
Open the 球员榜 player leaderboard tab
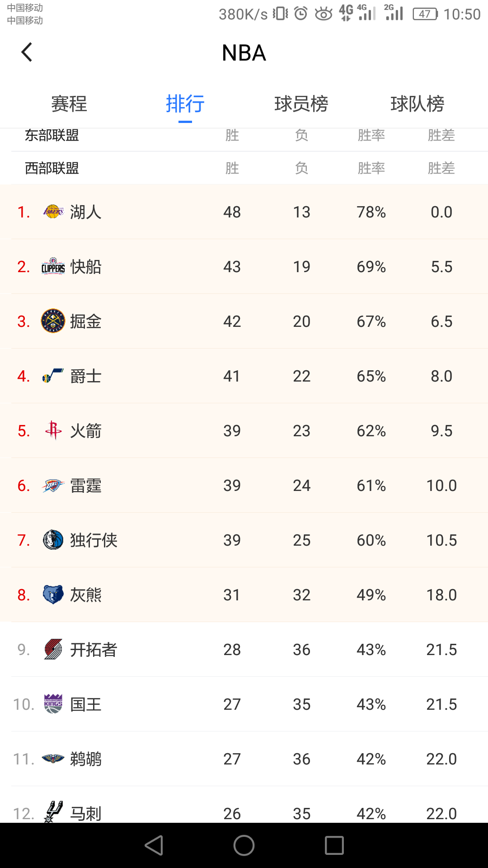301,104
